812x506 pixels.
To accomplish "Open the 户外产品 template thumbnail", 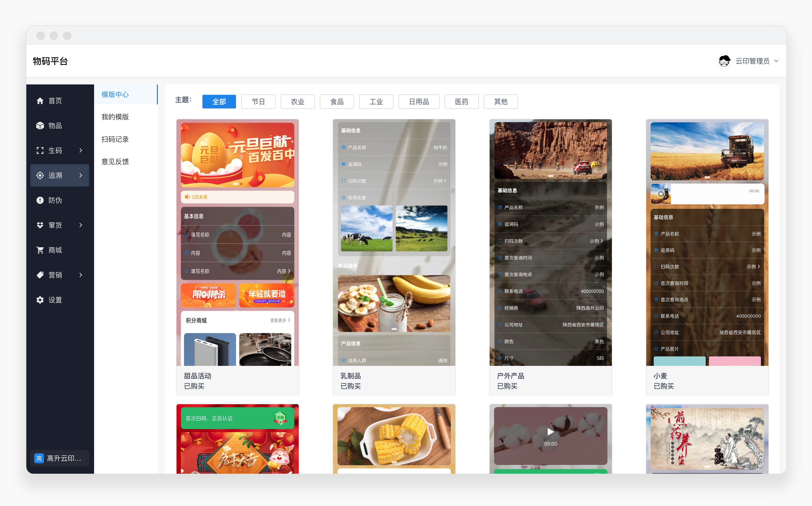I will point(550,243).
